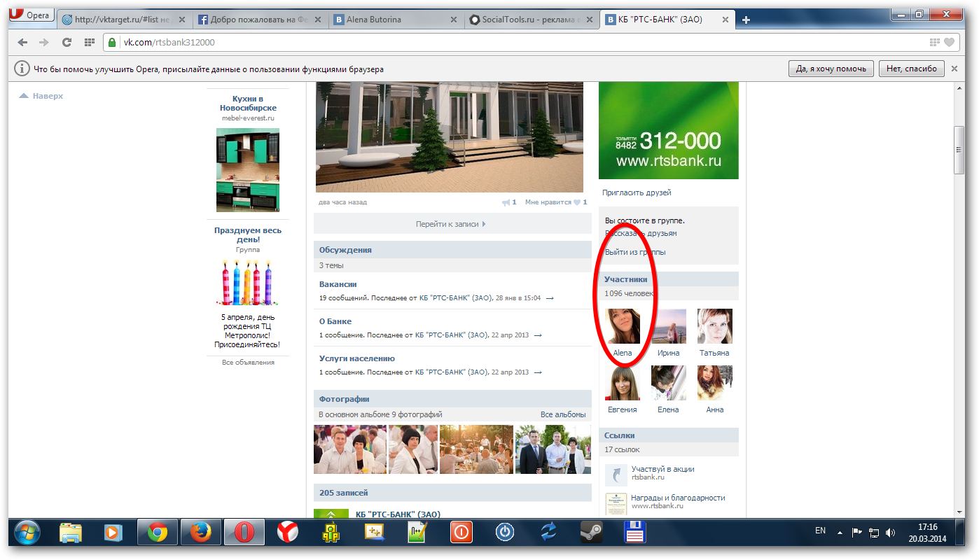Click the vertical page scrollbar thumb

[959, 150]
